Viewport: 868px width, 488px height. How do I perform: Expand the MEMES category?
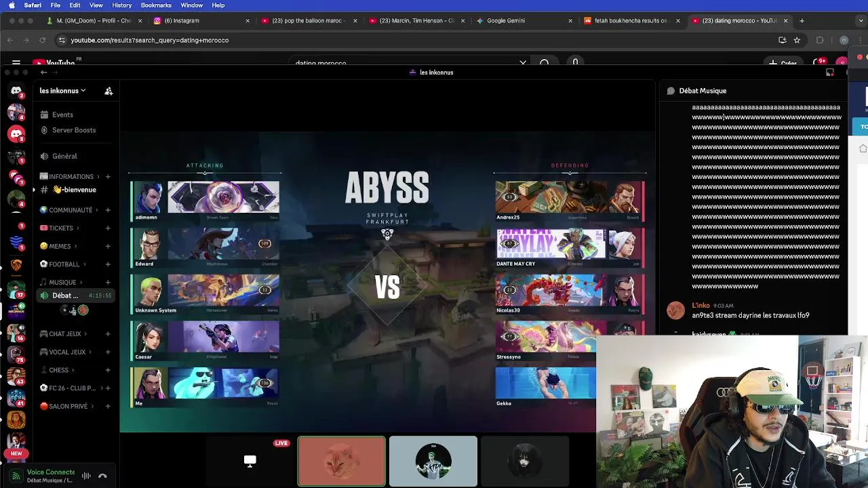coord(58,247)
